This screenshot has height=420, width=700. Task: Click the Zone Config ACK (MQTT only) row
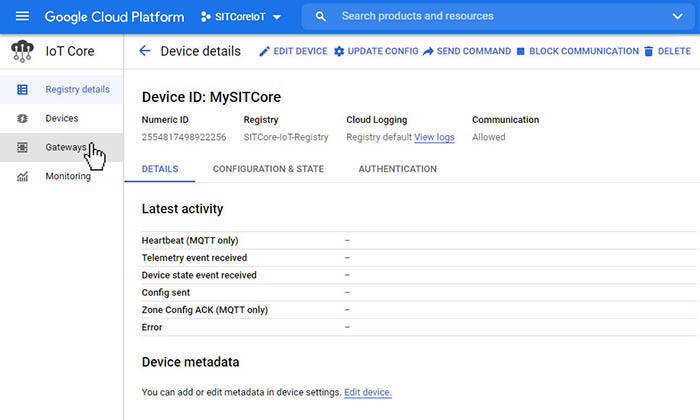419,310
